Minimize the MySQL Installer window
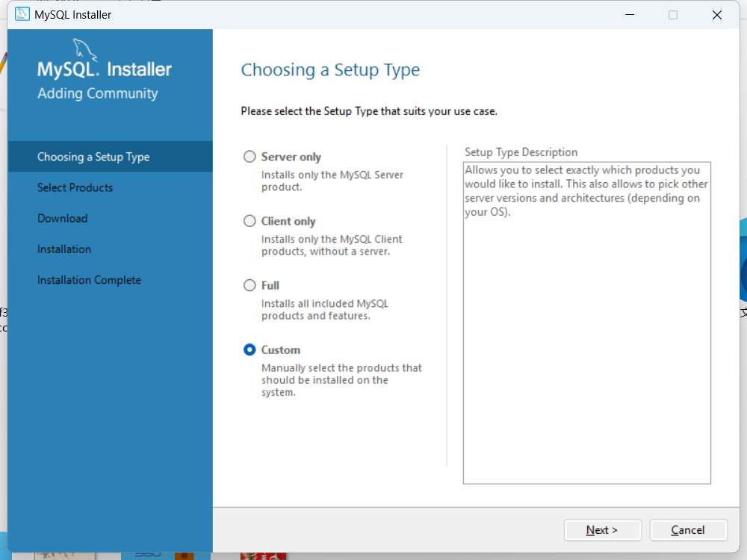 [x=630, y=15]
